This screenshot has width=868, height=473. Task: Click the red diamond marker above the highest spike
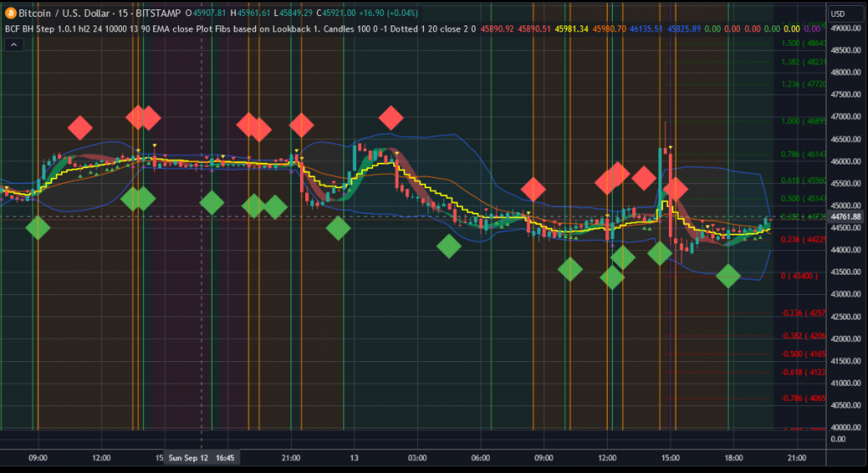tap(675, 190)
